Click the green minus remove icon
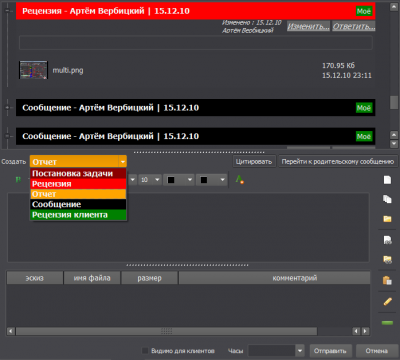 [387, 323]
